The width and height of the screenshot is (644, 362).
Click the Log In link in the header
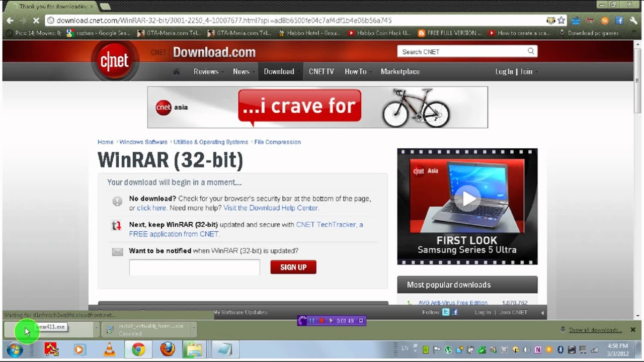point(504,71)
